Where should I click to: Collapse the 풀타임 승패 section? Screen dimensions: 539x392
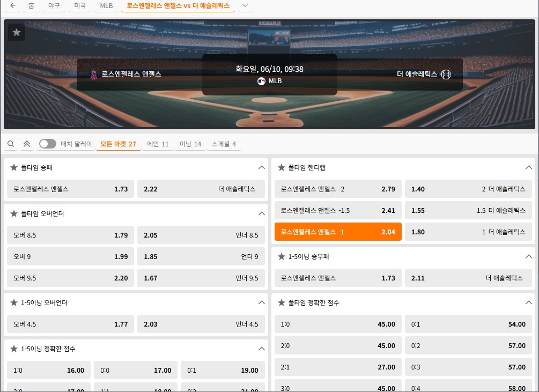click(262, 167)
